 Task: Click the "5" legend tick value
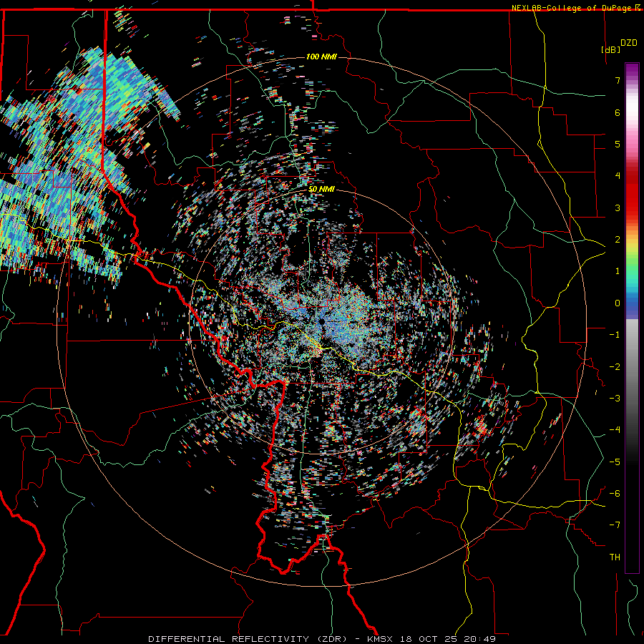click(x=618, y=144)
